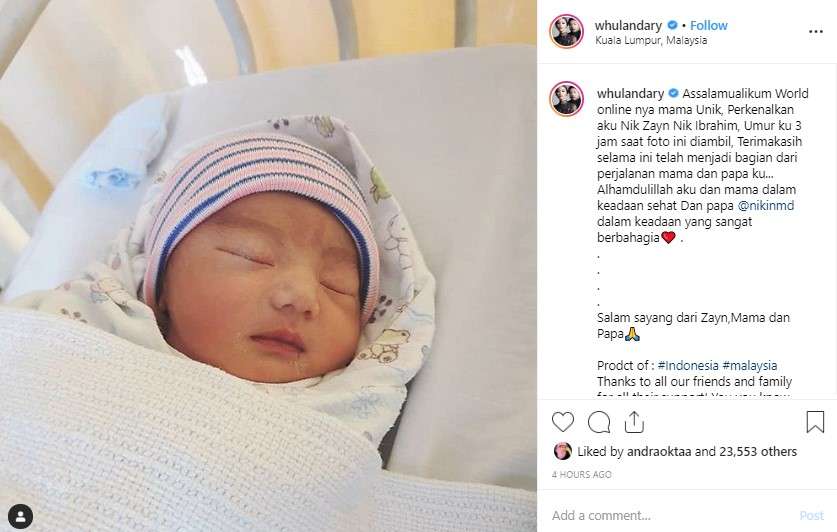
Task: Open whulandary profile picture in header
Action: pos(566,31)
